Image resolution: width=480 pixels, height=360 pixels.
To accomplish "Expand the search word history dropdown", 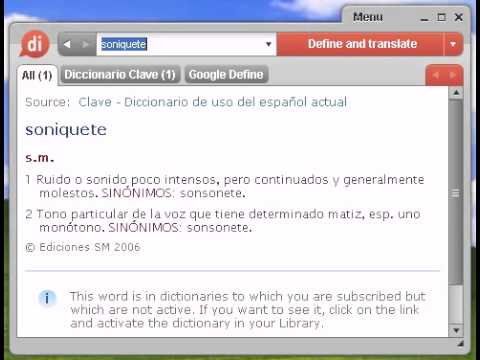I will (x=268, y=44).
